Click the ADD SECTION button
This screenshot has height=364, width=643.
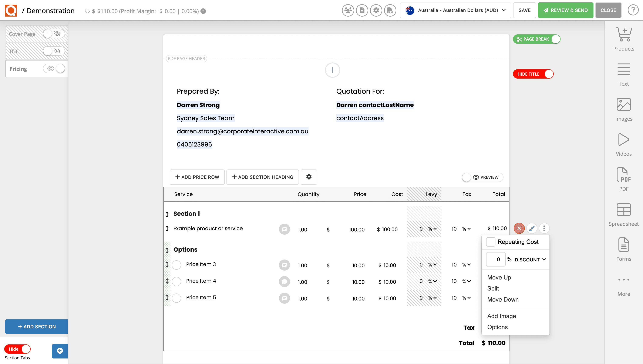tap(36, 326)
